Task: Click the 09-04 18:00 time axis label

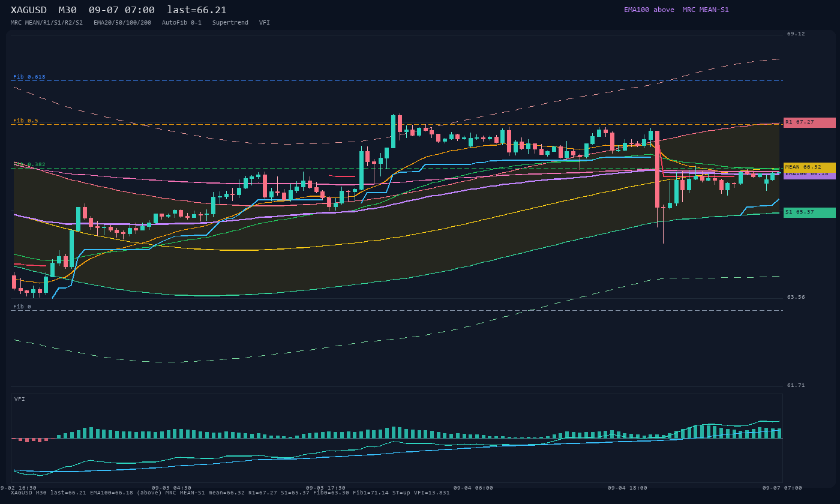Action: pos(628,488)
